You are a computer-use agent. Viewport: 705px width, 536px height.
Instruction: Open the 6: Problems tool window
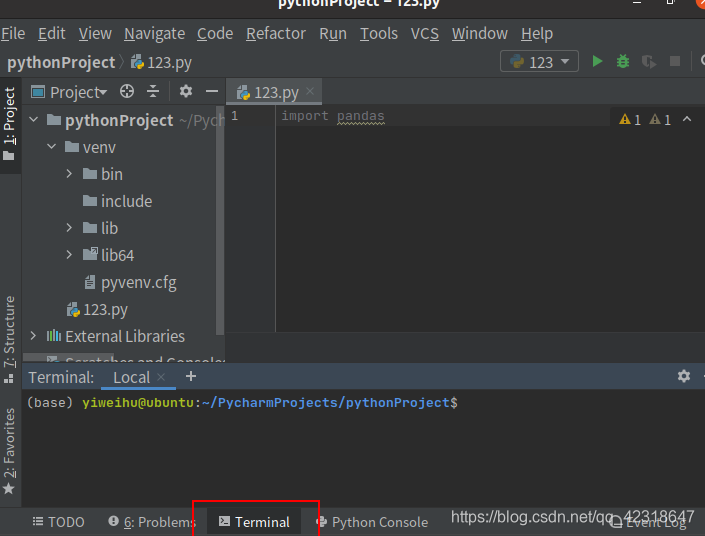pos(152,522)
